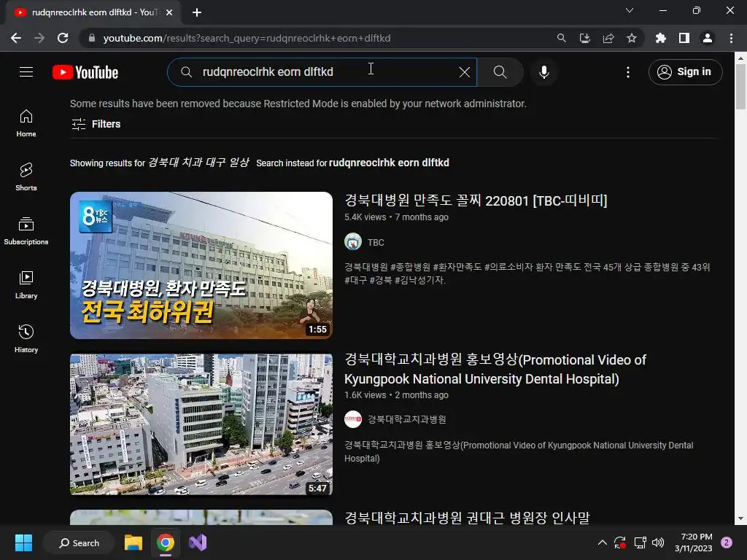Viewport: 747px width, 560px height.
Task: Clear the search box with the X
Action: (x=465, y=72)
